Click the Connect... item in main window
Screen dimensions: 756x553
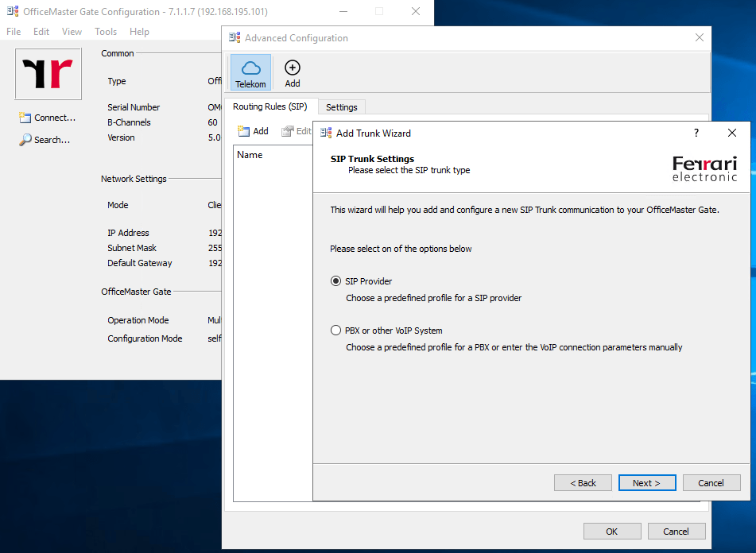coord(47,118)
